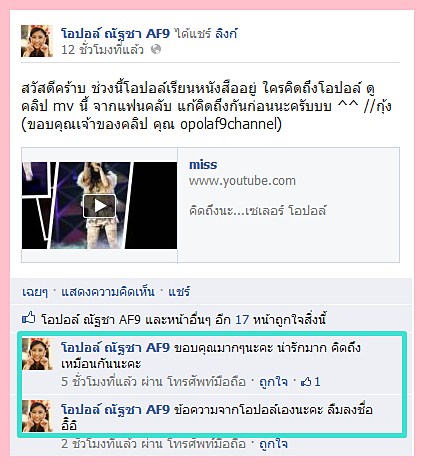Open the 'miss' video title link
424x466 pixels.
(x=203, y=165)
